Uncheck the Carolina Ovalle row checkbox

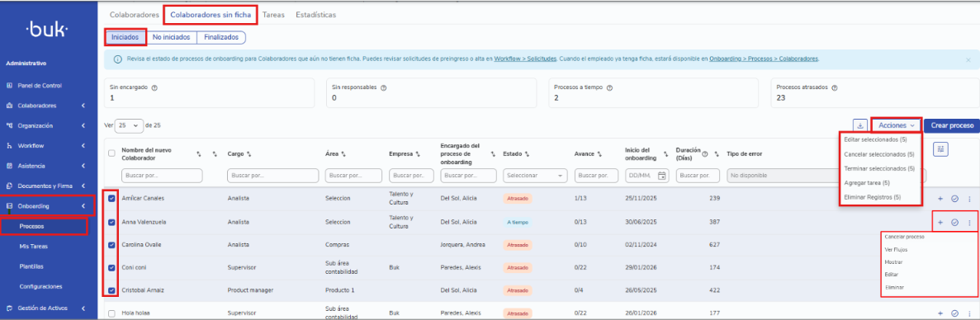point(112,244)
